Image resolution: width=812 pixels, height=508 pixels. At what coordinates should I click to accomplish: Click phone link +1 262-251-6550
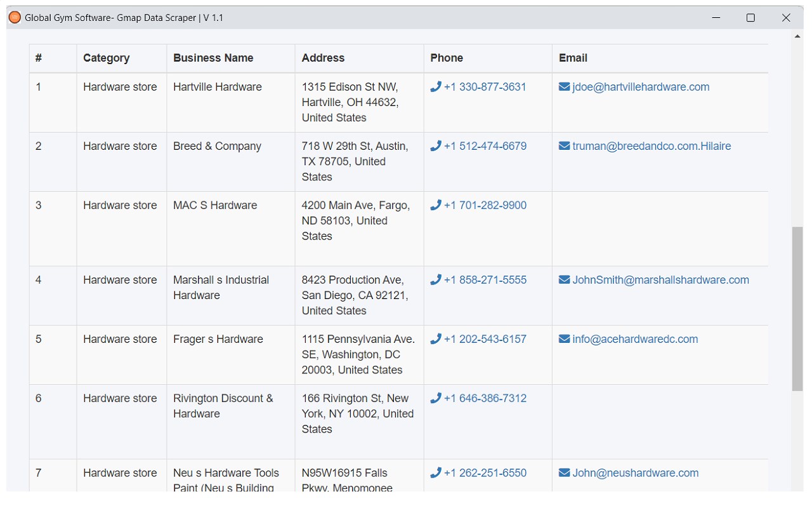point(485,473)
